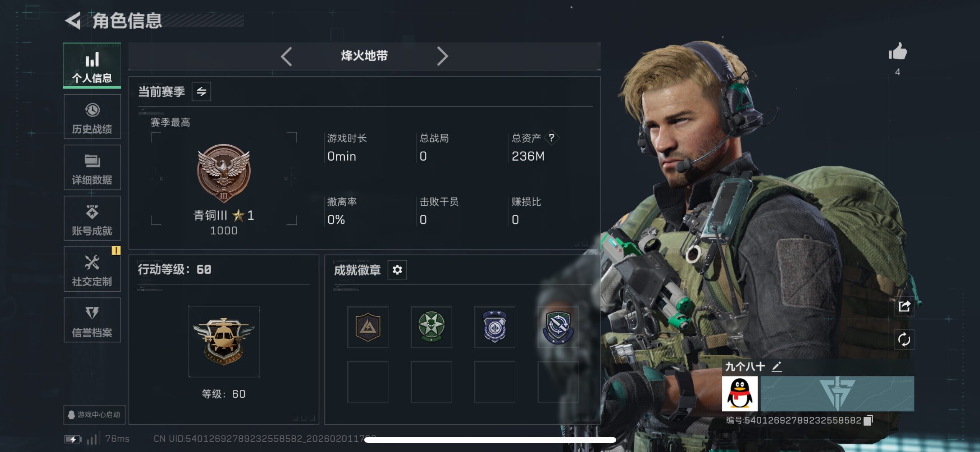Click the 总资产 question mark help

point(551,138)
